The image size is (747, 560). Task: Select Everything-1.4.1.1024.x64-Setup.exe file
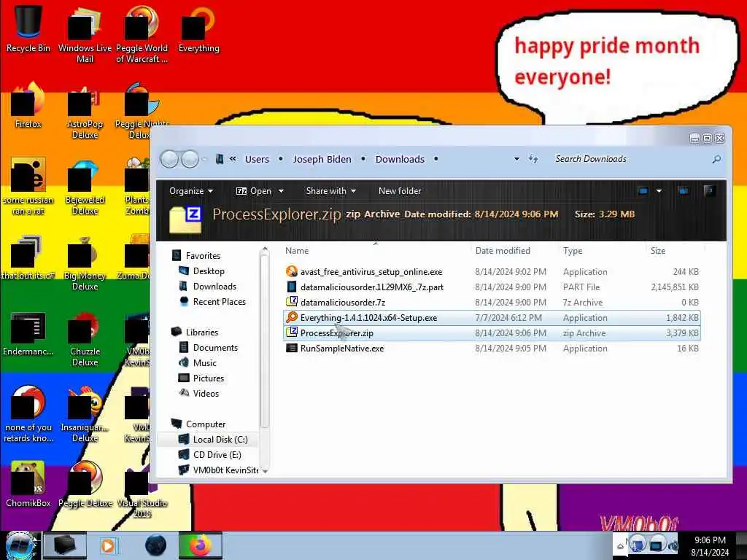[x=492, y=318]
